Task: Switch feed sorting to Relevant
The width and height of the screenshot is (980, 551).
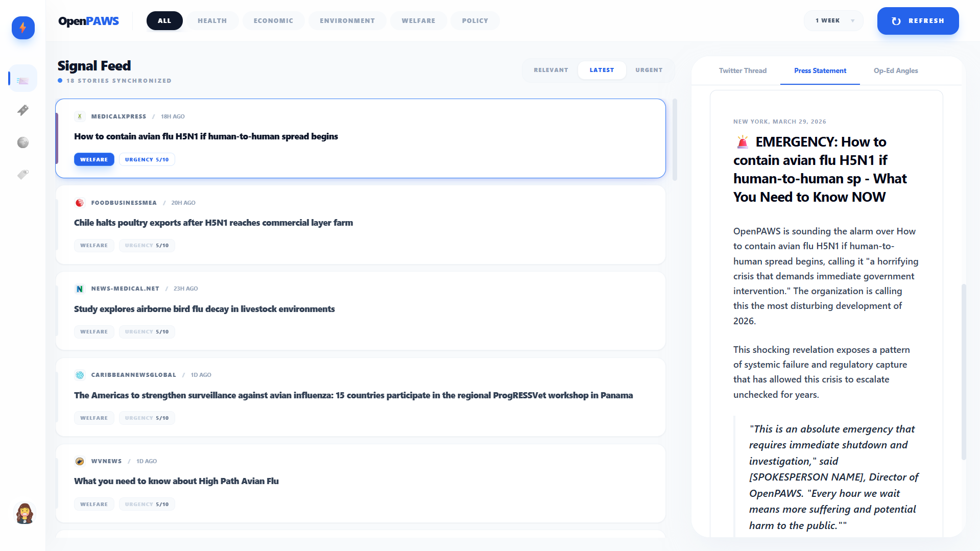Action: 551,70
